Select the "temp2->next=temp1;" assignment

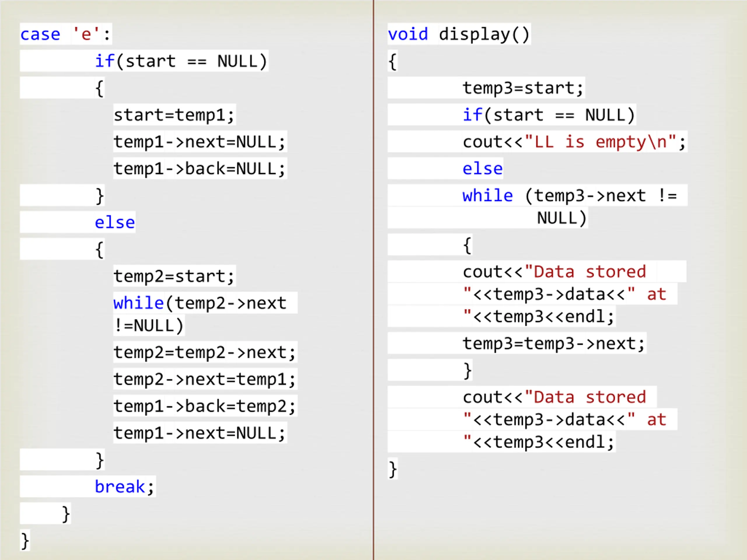pyautogui.click(x=205, y=379)
